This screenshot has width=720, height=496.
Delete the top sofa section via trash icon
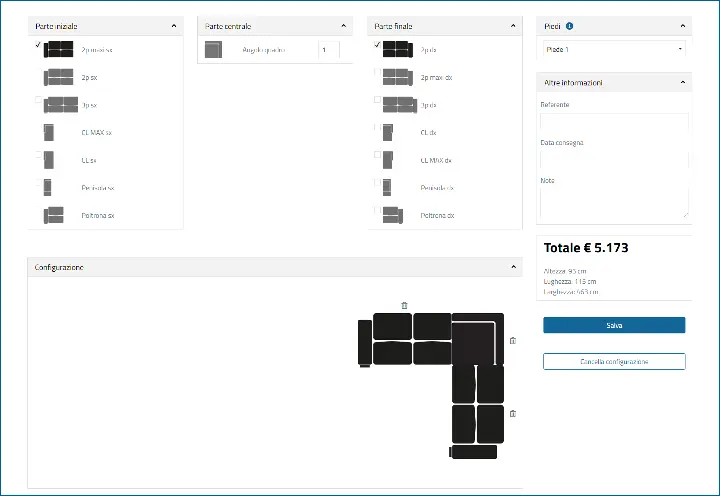(404, 305)
